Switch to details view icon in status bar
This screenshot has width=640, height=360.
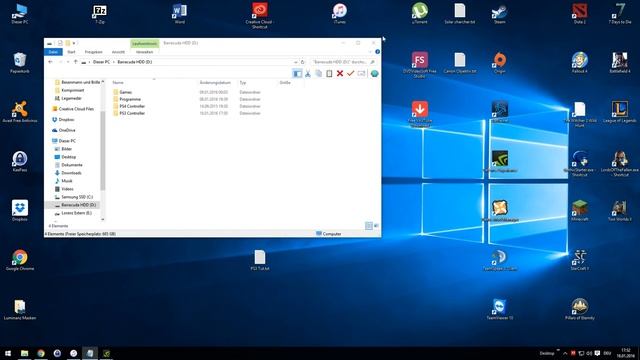point(369,226)
